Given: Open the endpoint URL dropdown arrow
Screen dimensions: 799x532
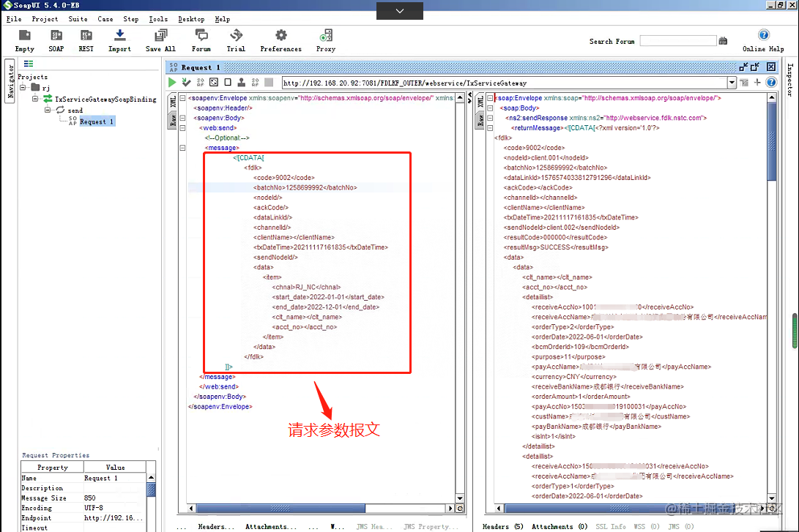Looking at the screenshot, I should pos(732,83).
